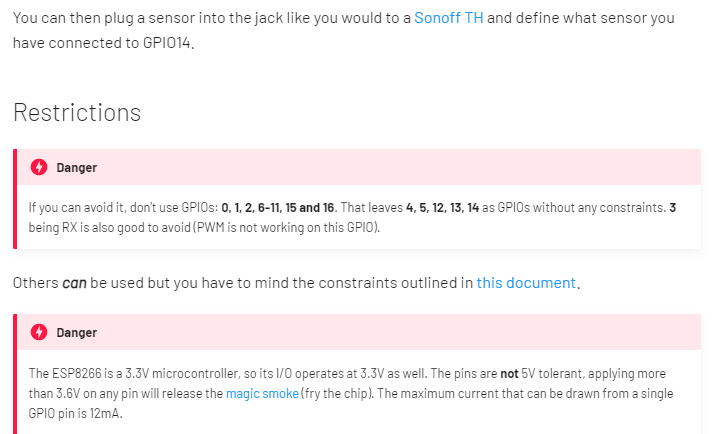Click the Danger title above the GPIO warning
The image size is (716, 434).
(x=77, y=168)
